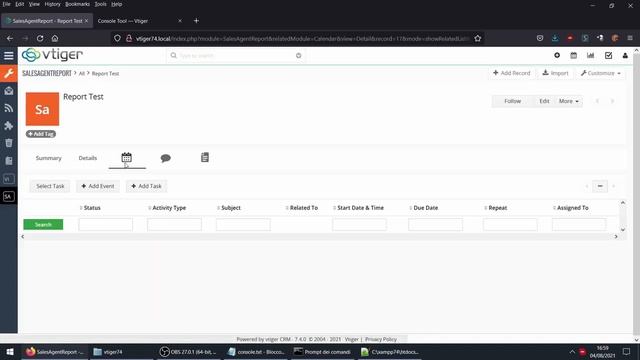Click the quick create plus icon
640x360 pixels.
click(557, 55)
